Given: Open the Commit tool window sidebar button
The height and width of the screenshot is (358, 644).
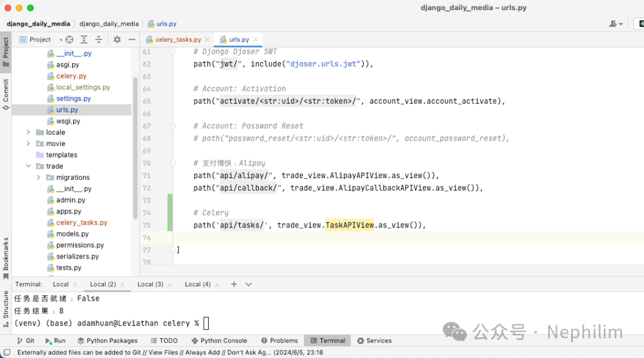Looking at the screenshot, I should [x=6, y=94].
